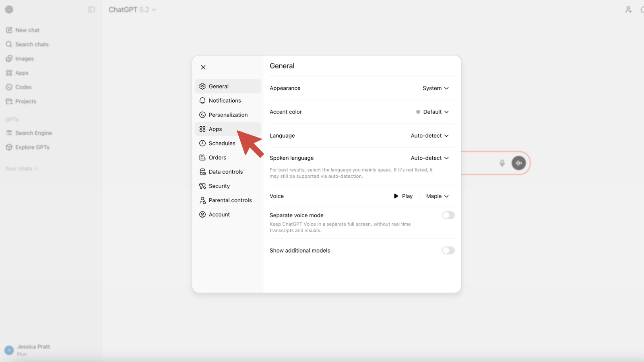The image size is (644, 362).
Task: Open the Parental controls tab
Action: 230,200
